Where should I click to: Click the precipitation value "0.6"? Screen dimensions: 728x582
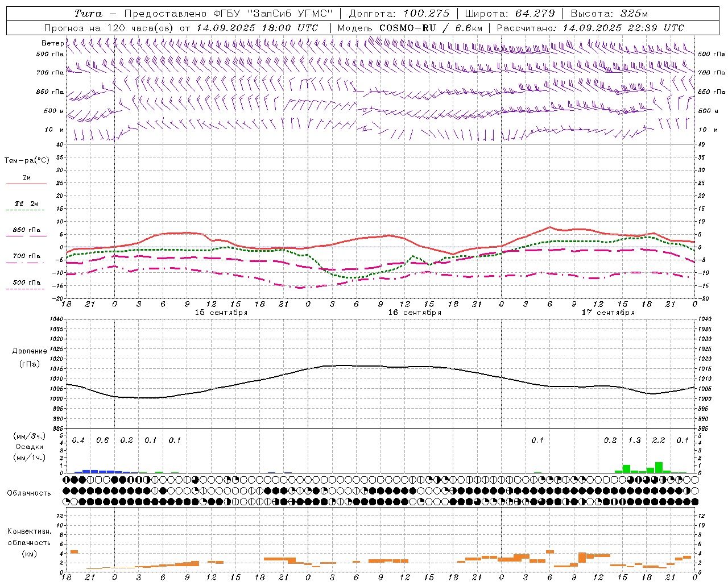(102, 440)
